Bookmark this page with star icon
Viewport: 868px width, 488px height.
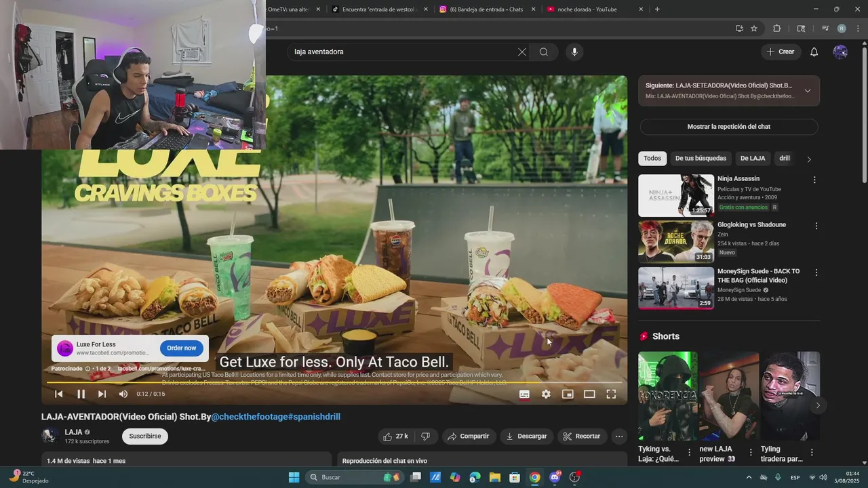(754, 28)
